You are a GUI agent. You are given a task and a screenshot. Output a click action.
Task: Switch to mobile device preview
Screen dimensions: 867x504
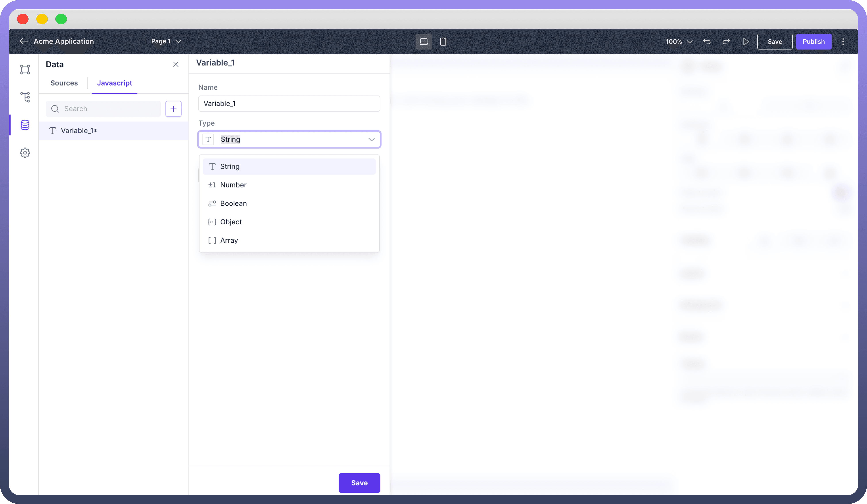pos(443,42)
